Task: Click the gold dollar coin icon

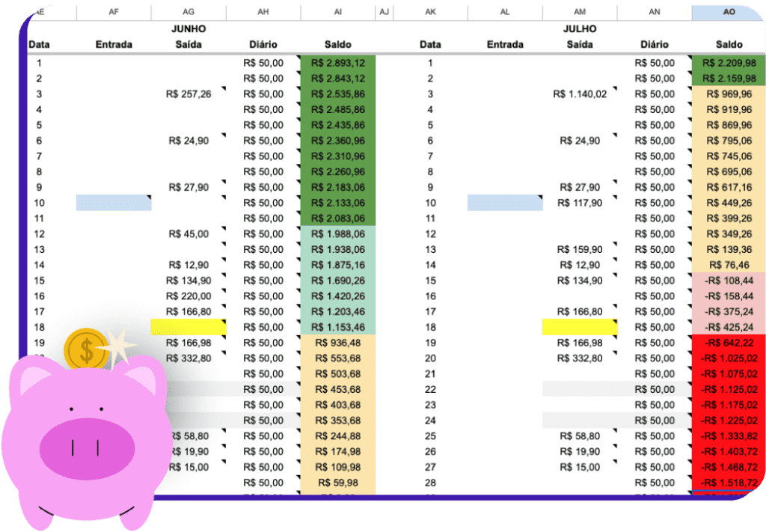Action: (x=86, y=349)
